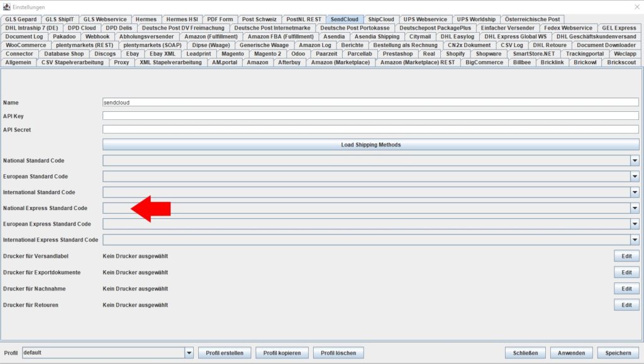Open the UPS Webservice tab

pyautogui.click(x=425, y=19)
